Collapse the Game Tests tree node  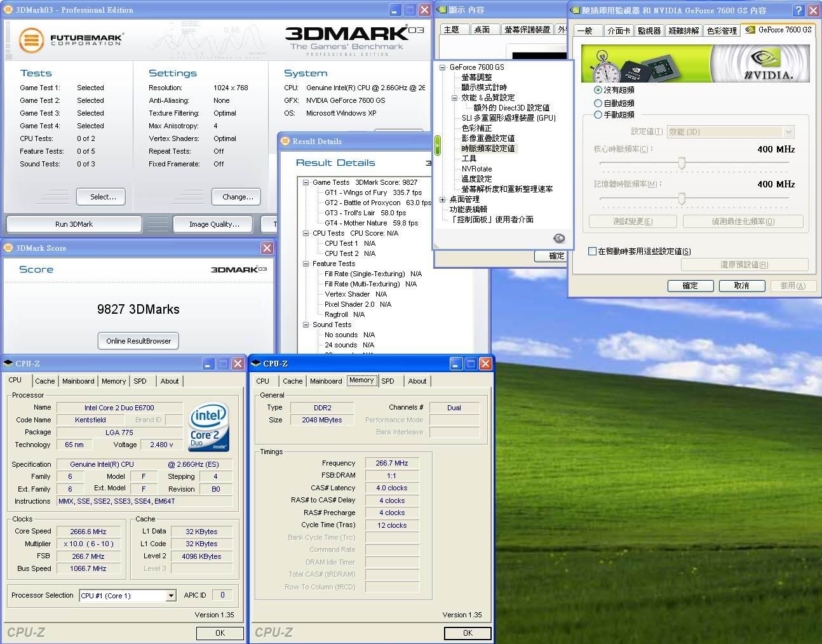point(306,182)
